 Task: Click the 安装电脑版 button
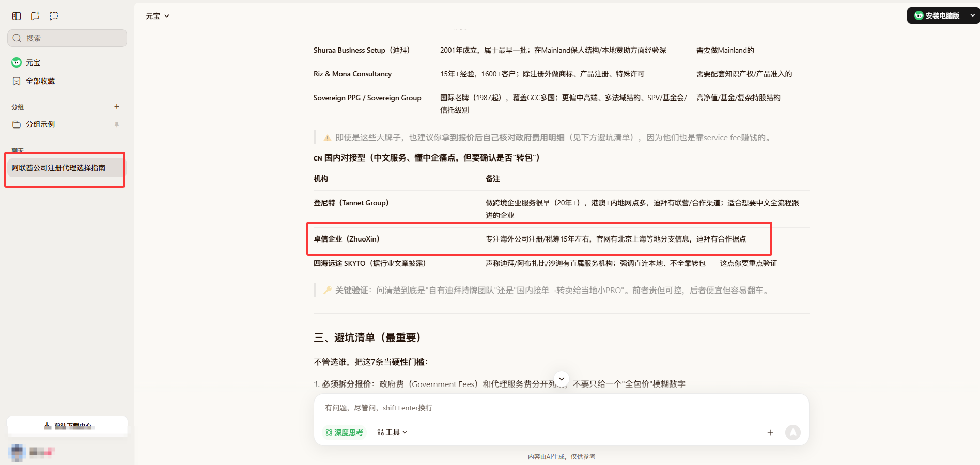click(x=937, y=15)
